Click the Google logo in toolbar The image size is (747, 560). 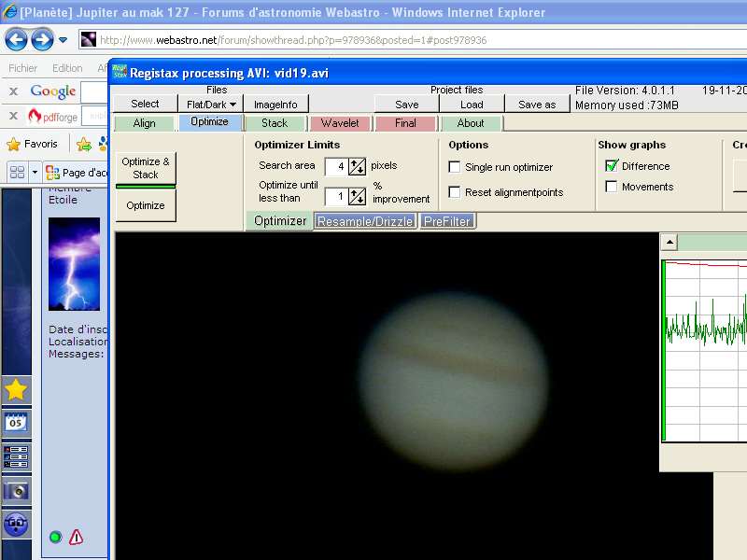(x=53, y=91)
